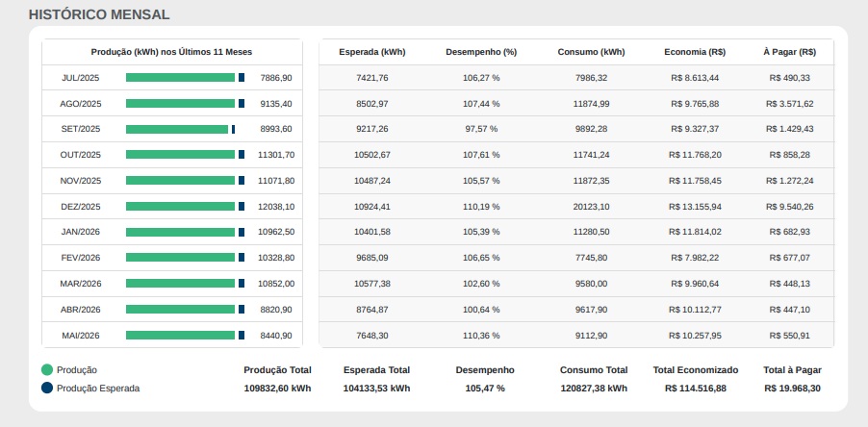The image size is (868, 427).
Task: Click the DEZ/2025 consumption value 20123,10
Action: 591,207
